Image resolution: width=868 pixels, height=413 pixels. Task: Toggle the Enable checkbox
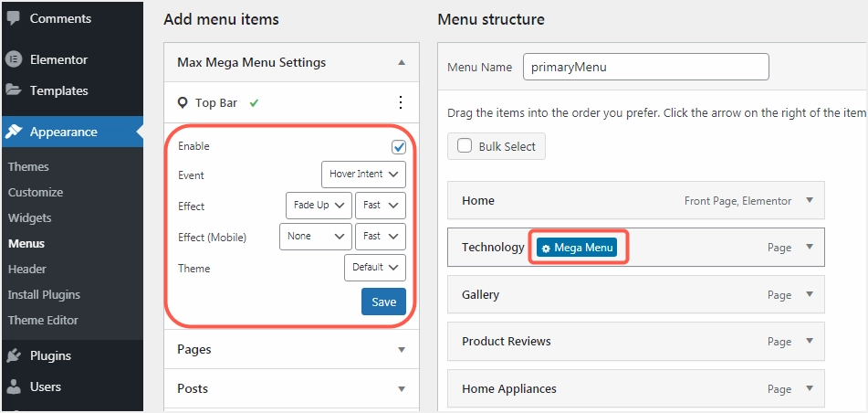[399, 146]
